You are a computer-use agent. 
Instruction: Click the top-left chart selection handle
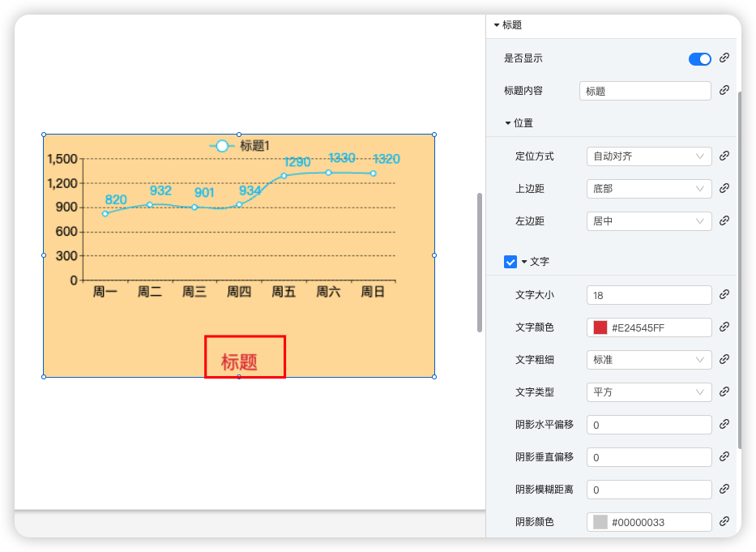click(x=44, y=135)
